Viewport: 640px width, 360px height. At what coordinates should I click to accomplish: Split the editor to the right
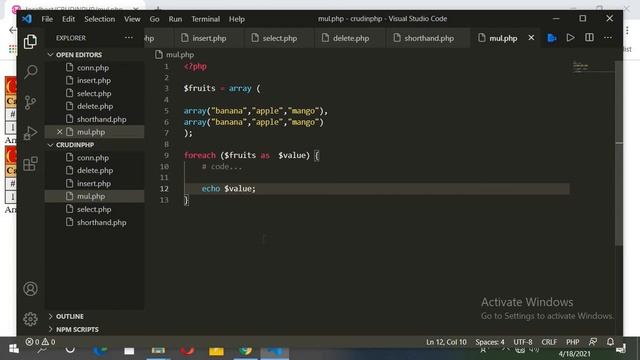589,38
